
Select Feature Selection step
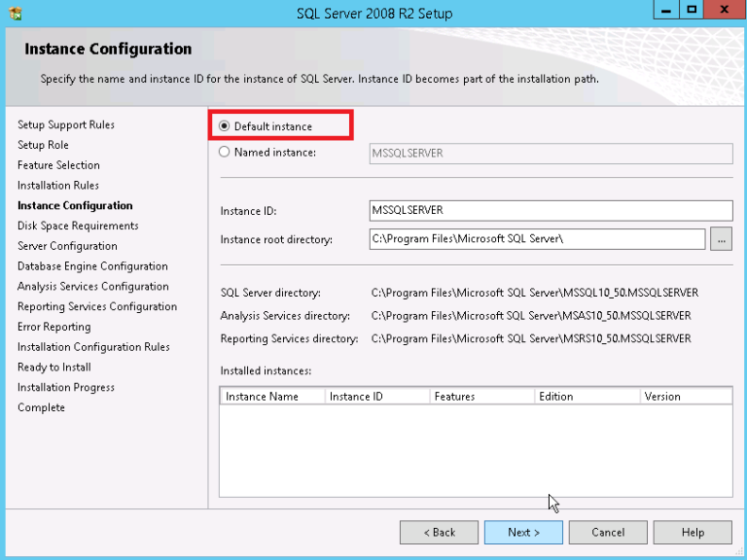[x=58, y=165]
